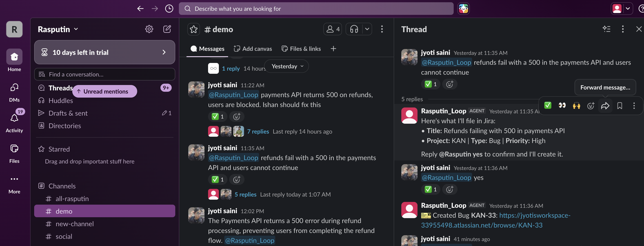React with eyes emoji in hover toolbar
The height and width of the screenshot is (246, 644).
562,106
